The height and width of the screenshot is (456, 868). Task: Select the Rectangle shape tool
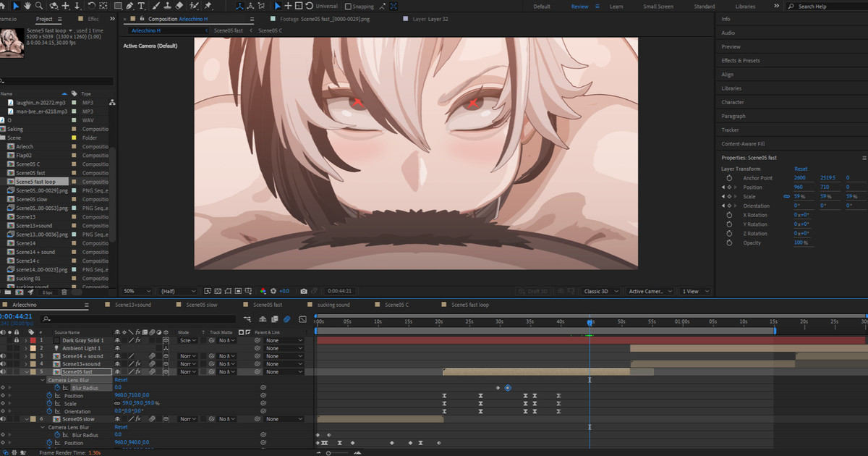pyautogui.click(x=118, y=6)
